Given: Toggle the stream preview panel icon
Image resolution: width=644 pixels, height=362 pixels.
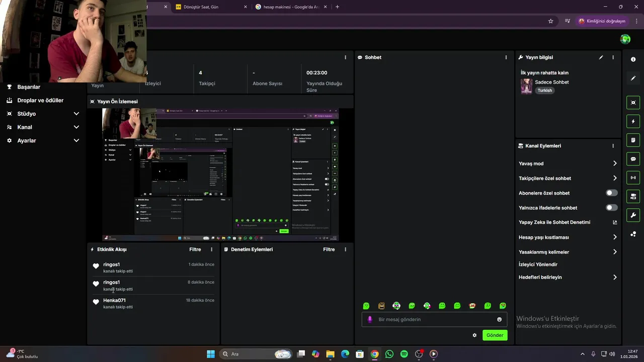Looking at the screenshot, I should (x=633, y=103).
